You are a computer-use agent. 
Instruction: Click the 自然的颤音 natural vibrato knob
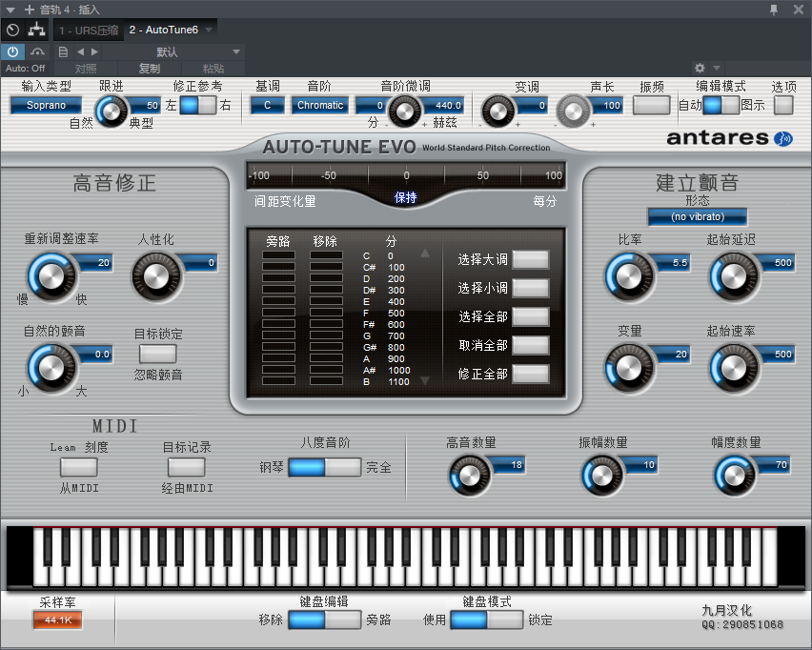click(x=51, y=368)
